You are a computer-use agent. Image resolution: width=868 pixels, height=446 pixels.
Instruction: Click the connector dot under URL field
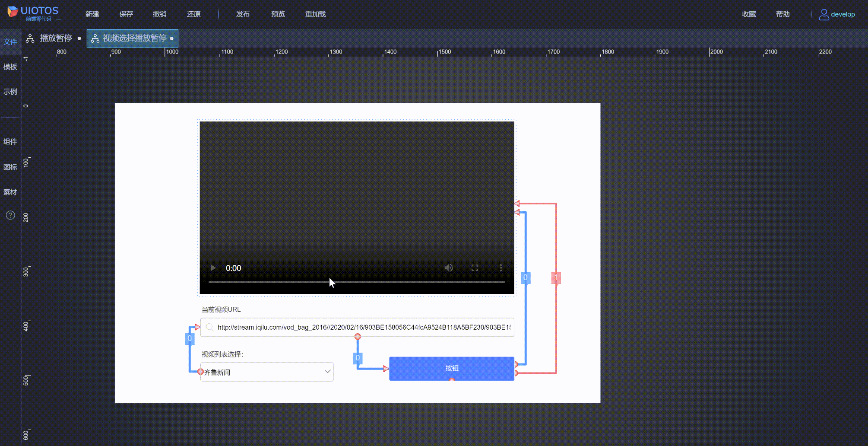[x=358, y=336]
